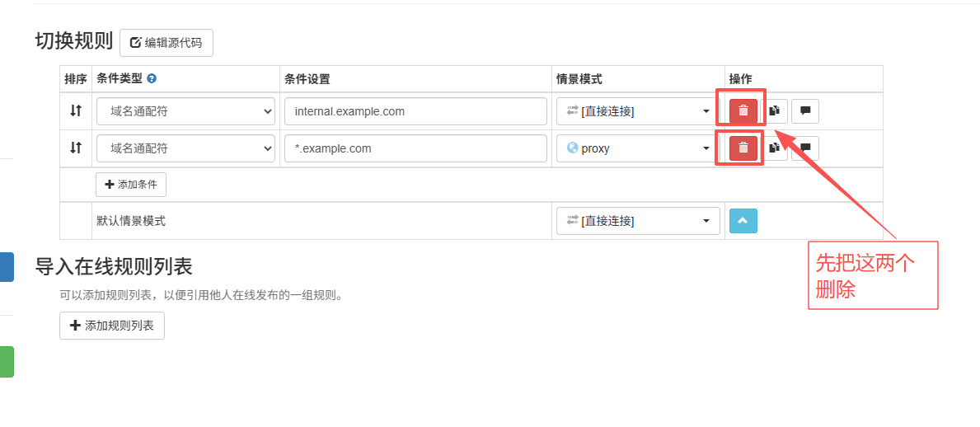The image size is (980, 427).
Task: Duplicate the *.example.com rule
Action: tap(775, 148)
